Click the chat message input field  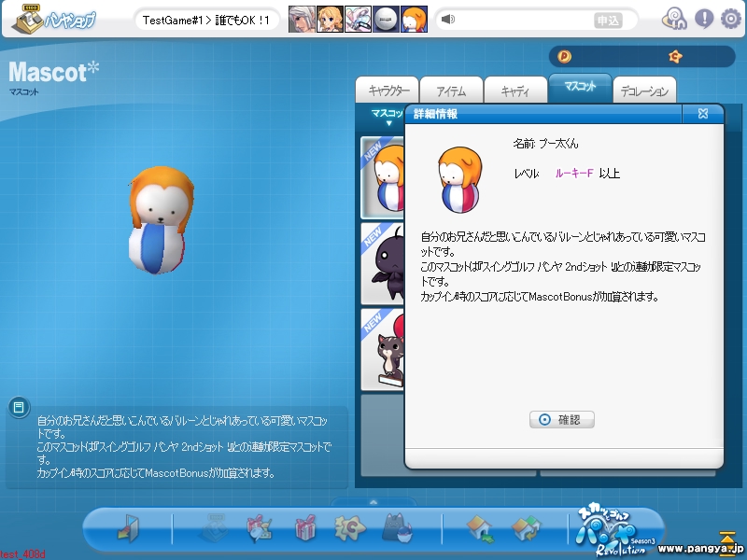tap(524, 20)
